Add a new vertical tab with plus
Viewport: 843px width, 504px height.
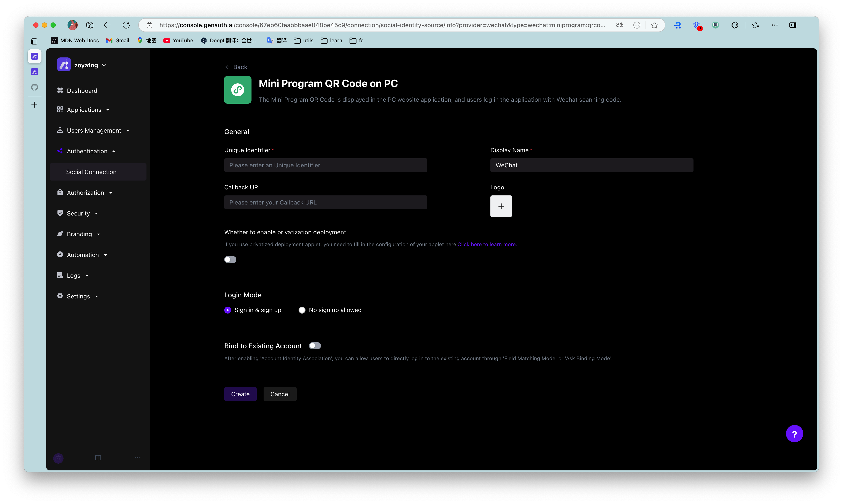click(x=34, y=105)
